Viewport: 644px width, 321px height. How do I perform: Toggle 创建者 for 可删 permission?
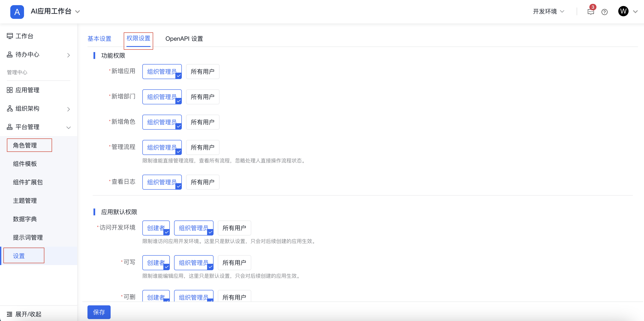(x=156, y=296)
